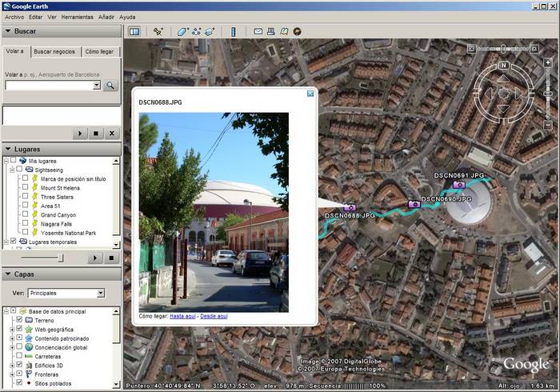Click the print toolbar icon
This screenshot has height=392, width=560.
271,31
